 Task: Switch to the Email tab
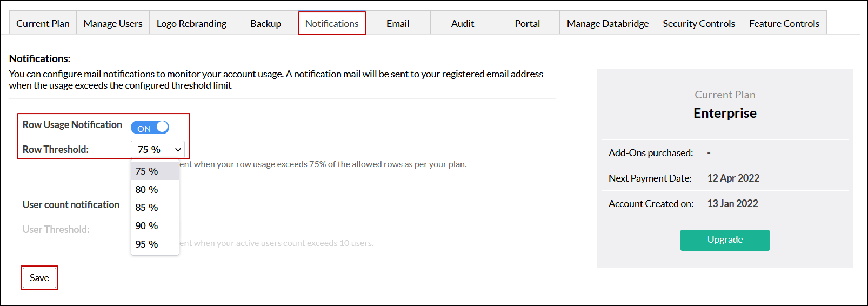click(x=398, y=24)
